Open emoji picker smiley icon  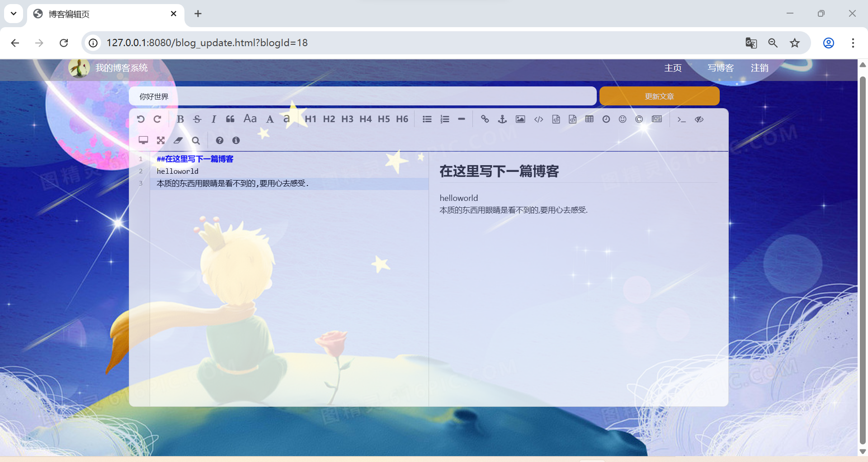click(623, 119)
